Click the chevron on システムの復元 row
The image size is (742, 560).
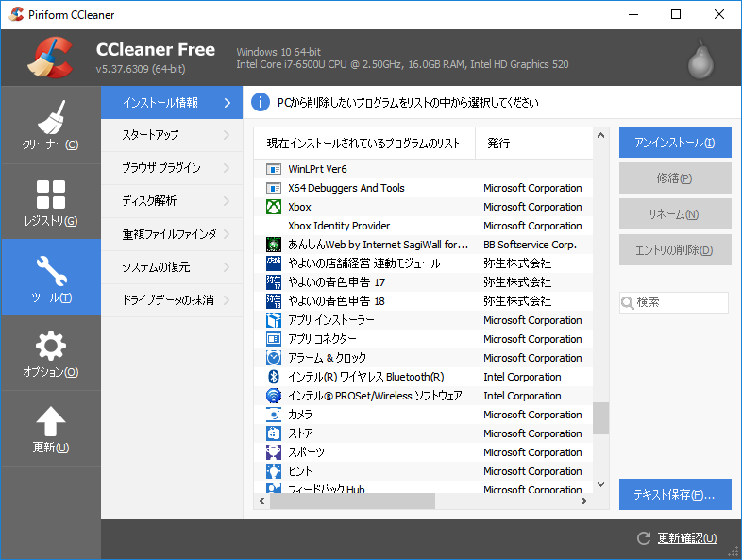[x=227, y=267]
